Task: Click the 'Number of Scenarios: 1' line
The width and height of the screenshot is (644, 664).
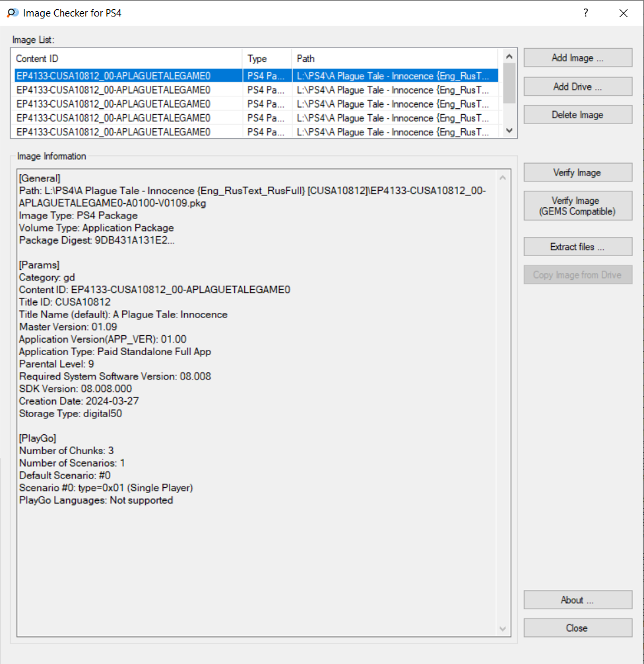Action: (x=72, y=463)
